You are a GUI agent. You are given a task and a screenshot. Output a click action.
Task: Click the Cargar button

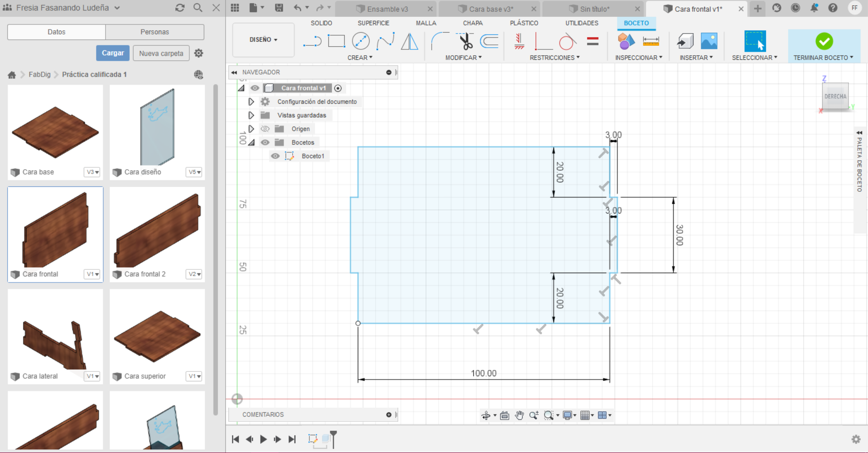[x=113, y=53]
